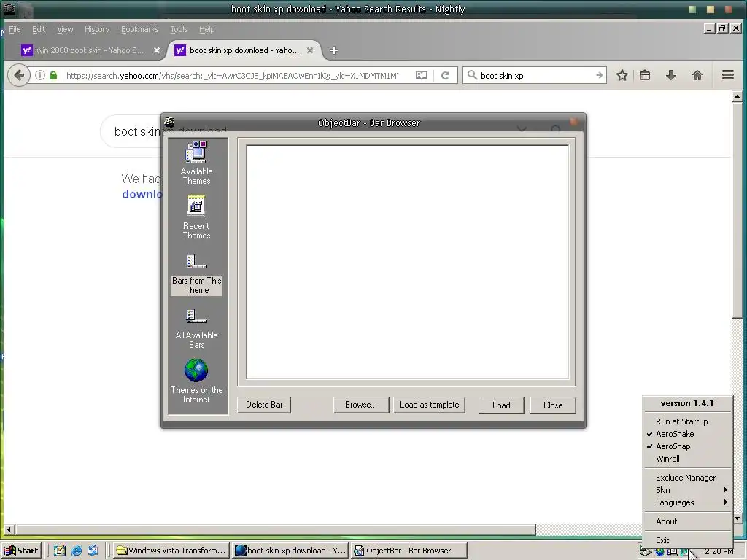The width and height of the screenshot is (747, 560).
Task: Click the URL address field
Action: coord(232,76)
